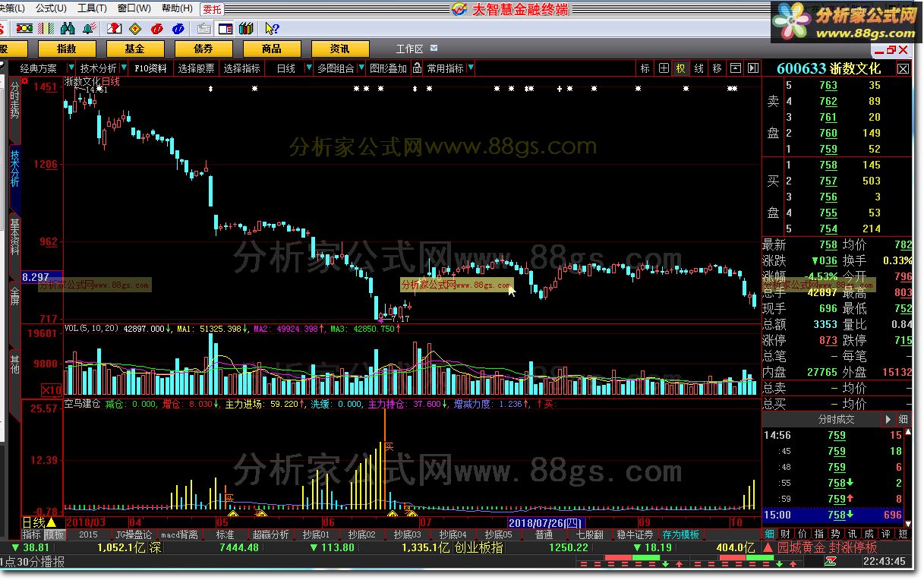Click the grayed printer toolbar icon

point(203,29)
